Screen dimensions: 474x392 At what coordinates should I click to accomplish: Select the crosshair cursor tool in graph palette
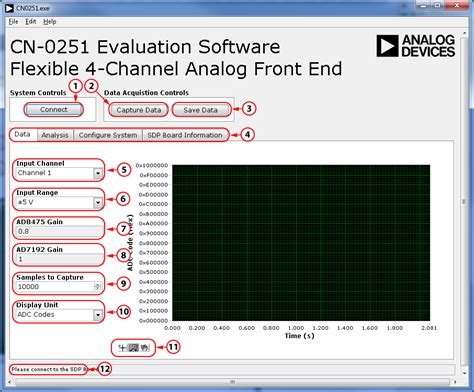click(122, 348)
